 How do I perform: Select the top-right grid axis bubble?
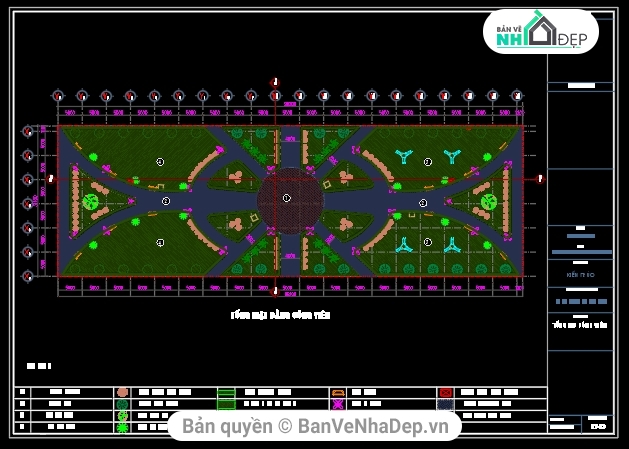(x=517, y=96)
